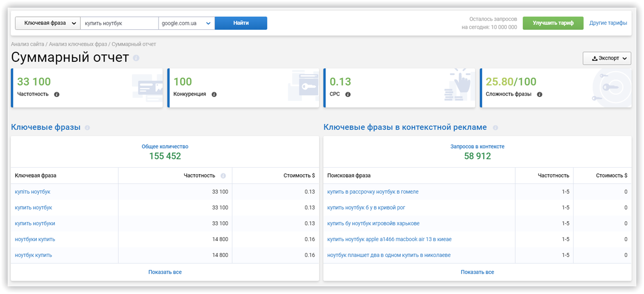Click the green Улучшить тариф button

click(x=553, y=23)
